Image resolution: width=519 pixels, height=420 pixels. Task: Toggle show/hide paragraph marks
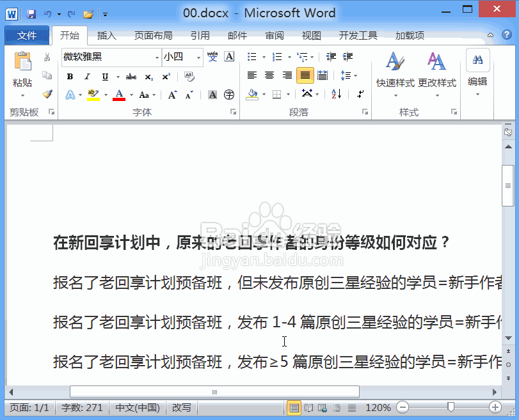(359, 95)
